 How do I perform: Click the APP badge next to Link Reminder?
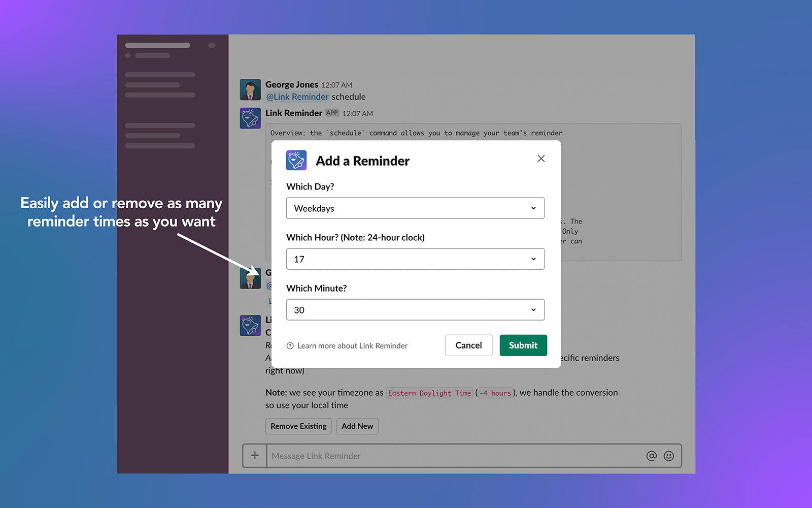tap(332, 113)
